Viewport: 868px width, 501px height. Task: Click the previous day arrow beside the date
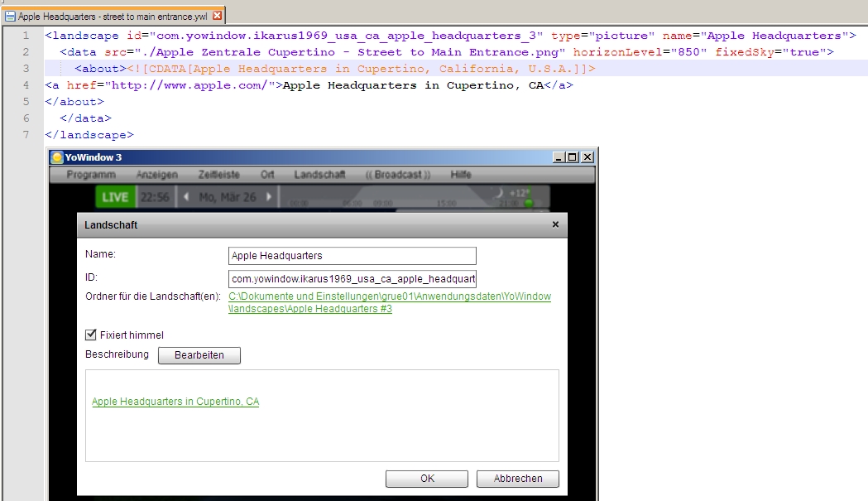pyautogui.click(x=186, y=197)
